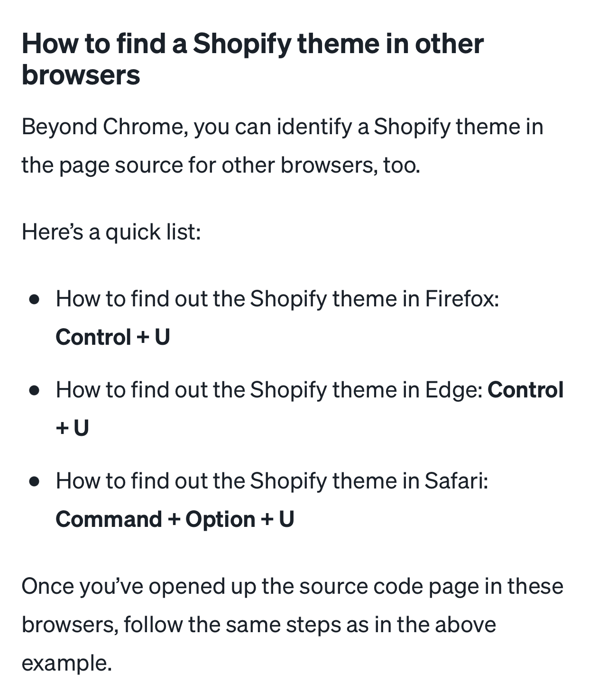The image size is (589, 700).
Task: Click the word 'browsers' in the heading
Action: pos(81,75)
